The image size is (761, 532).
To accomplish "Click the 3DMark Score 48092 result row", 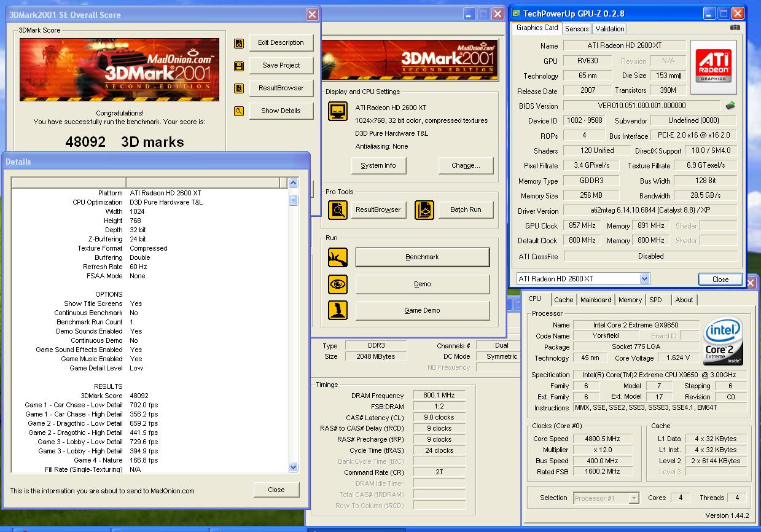I will click(149, 396).
